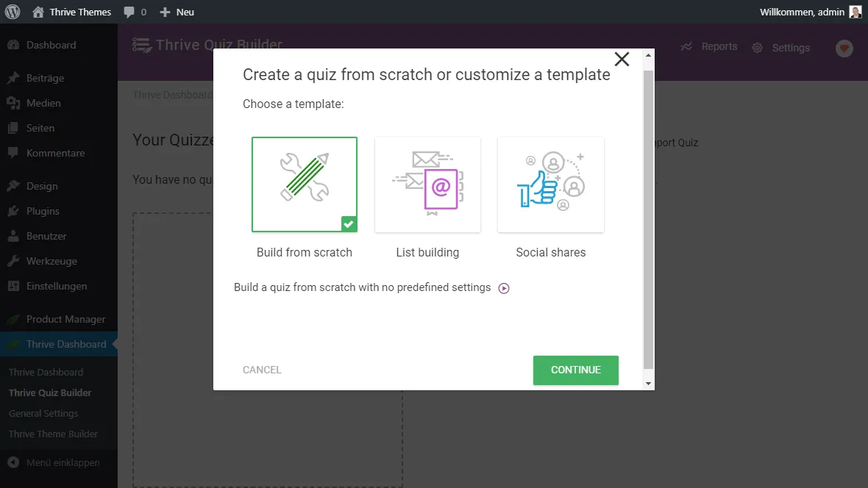Open the Thrive Dashboard submenu link
868x488 pixels.
pos(46,373)
